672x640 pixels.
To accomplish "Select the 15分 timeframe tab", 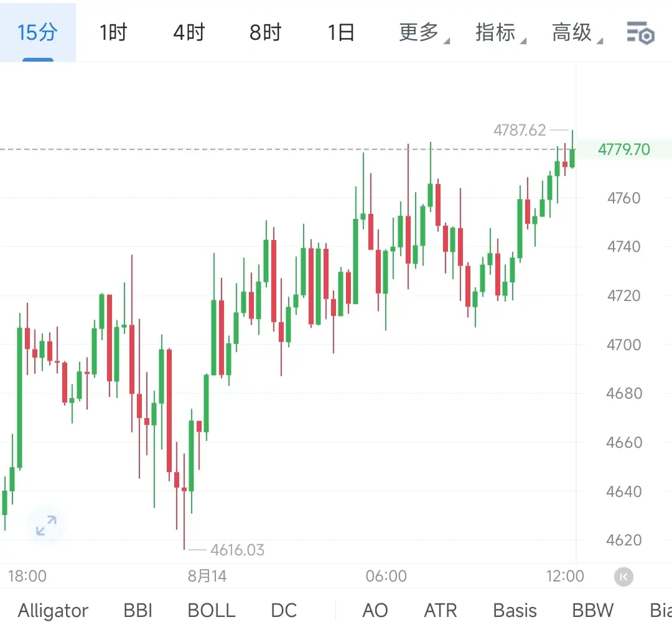I will pos(37,32).
